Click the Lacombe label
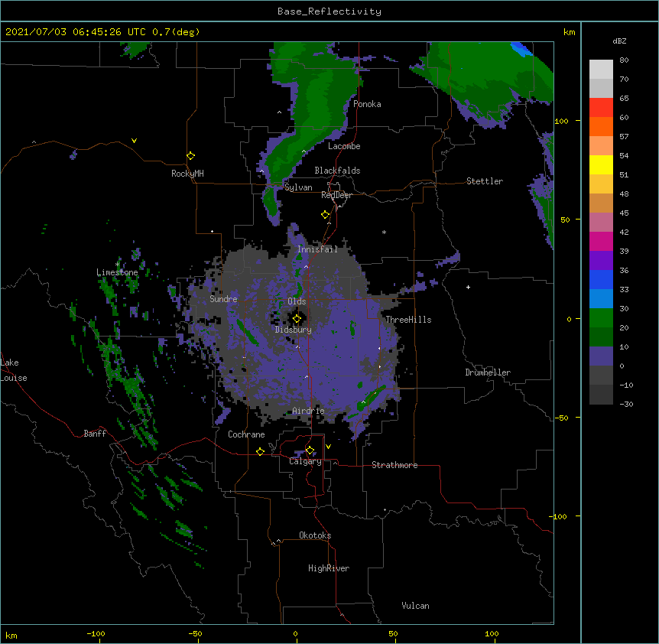The width and height of the screenshot is (659, 644). coord(344,146)
